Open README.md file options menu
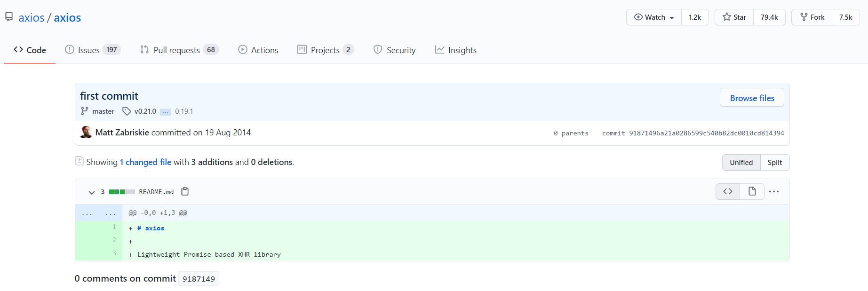868x291 pixels. click(x=773, y=191)
